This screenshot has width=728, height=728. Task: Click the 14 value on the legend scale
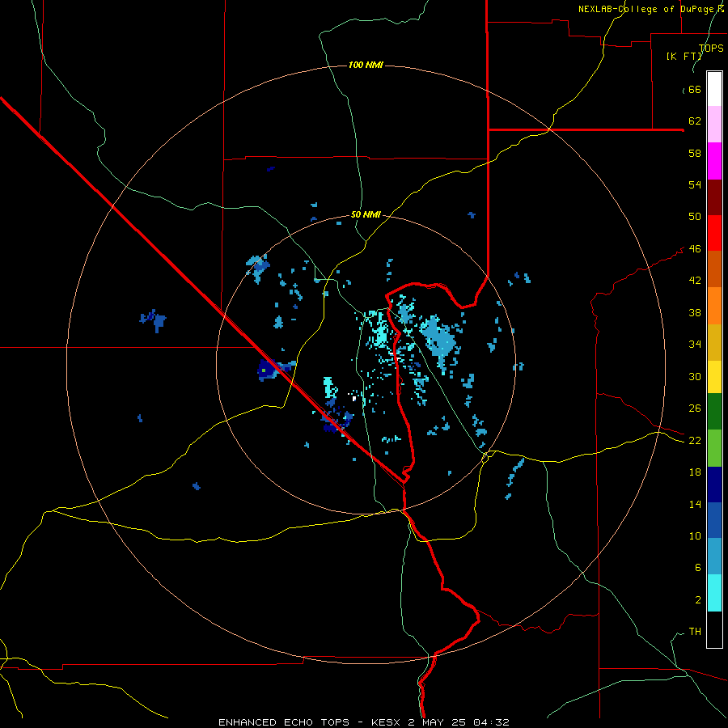(x=695, y=504)
